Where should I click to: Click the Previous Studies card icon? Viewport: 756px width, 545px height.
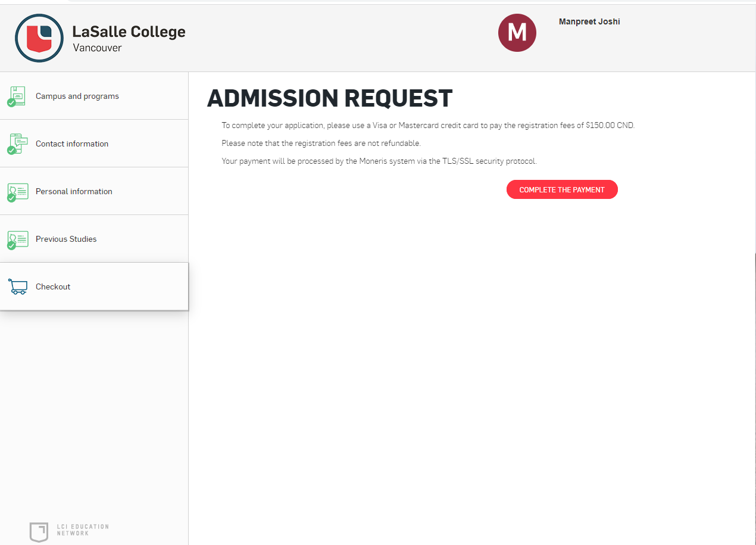pos(18,239)
